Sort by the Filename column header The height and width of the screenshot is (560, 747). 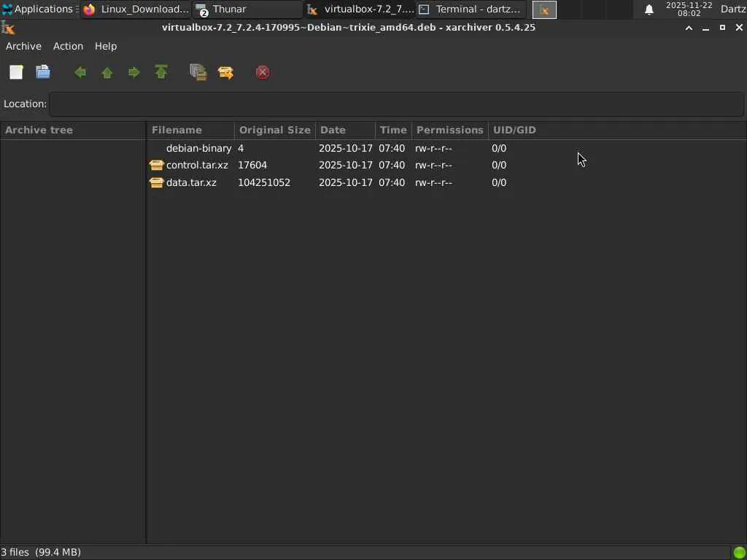190,130
